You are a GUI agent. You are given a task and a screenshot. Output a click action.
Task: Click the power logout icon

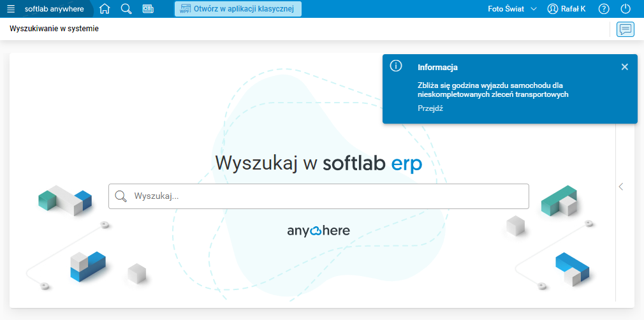(626, 9)
